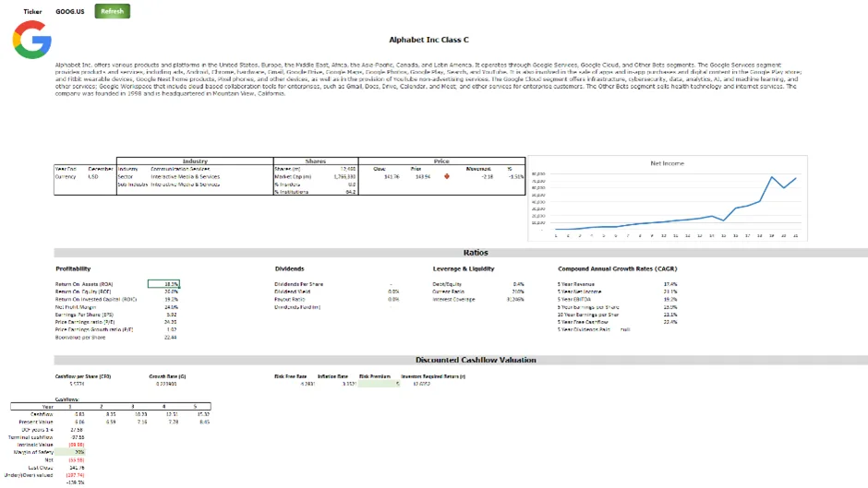This screenshot has height=488, width=868.
Task: Click the Inflation Rate label
Action: [x=332, y=376]
